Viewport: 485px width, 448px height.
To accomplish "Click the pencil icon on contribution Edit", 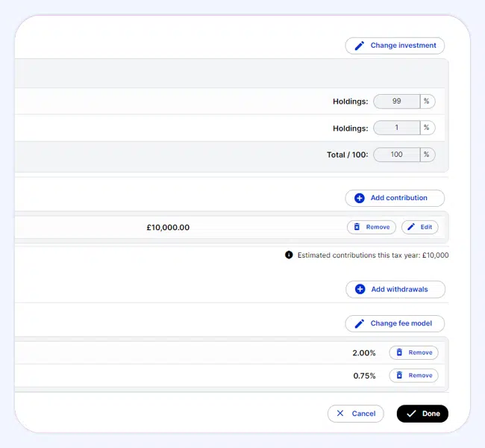I will pyautogui.click(x=411, y=227).
